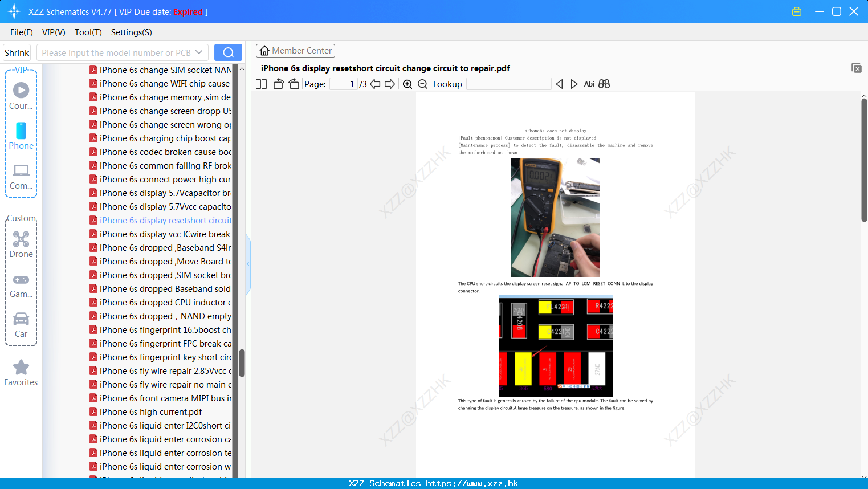Viewport: 868px width, 489px height.
Task: Open iPhone 6s dropped ,SIM socket file
Action: click(x=161, y=275)
